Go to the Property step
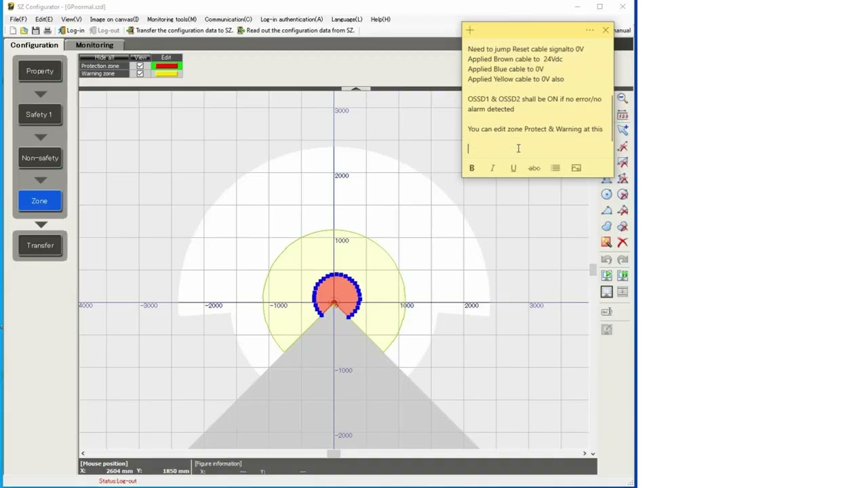This screenshot has height=488, width=868. (40, 71)
